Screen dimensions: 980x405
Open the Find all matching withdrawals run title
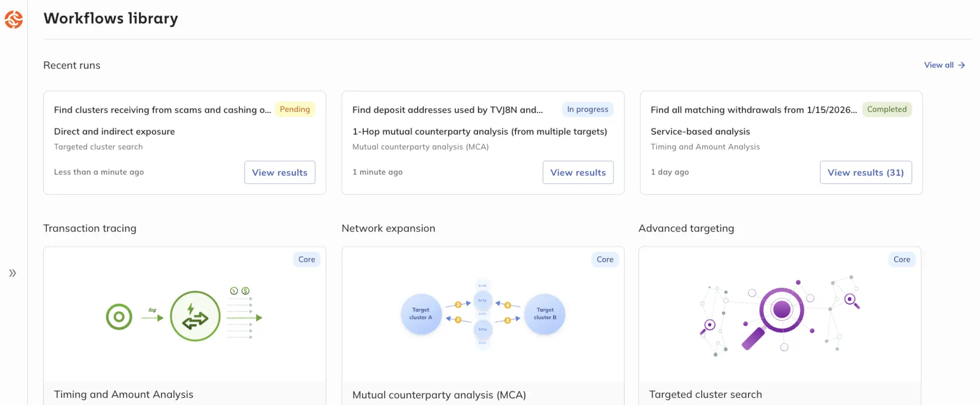click(x=753, y=110)
